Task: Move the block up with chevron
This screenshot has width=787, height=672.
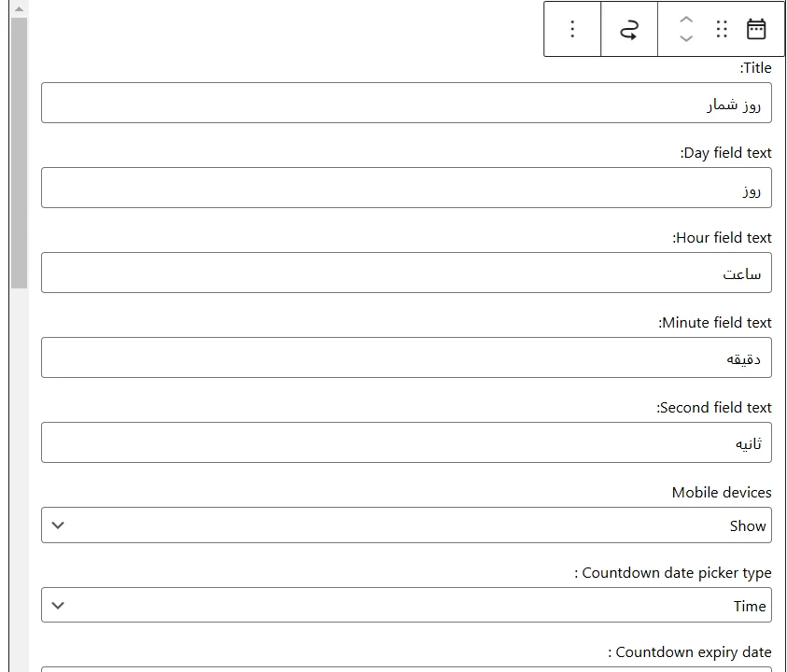Action: pyautogui.click(x=686, y=20)
